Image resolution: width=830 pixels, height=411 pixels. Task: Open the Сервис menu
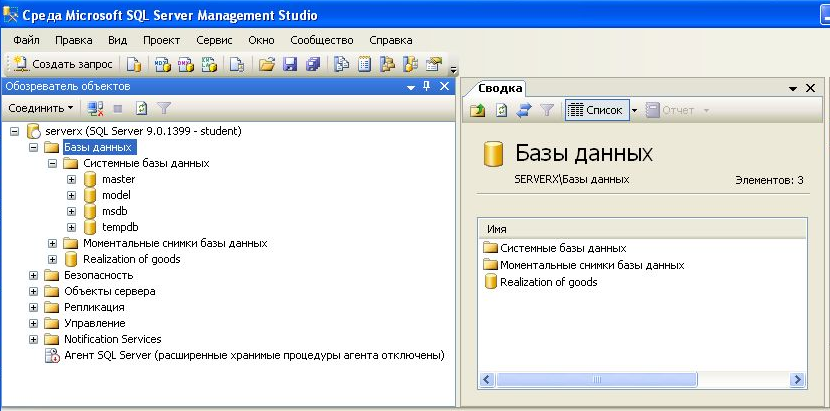(214, 40)
